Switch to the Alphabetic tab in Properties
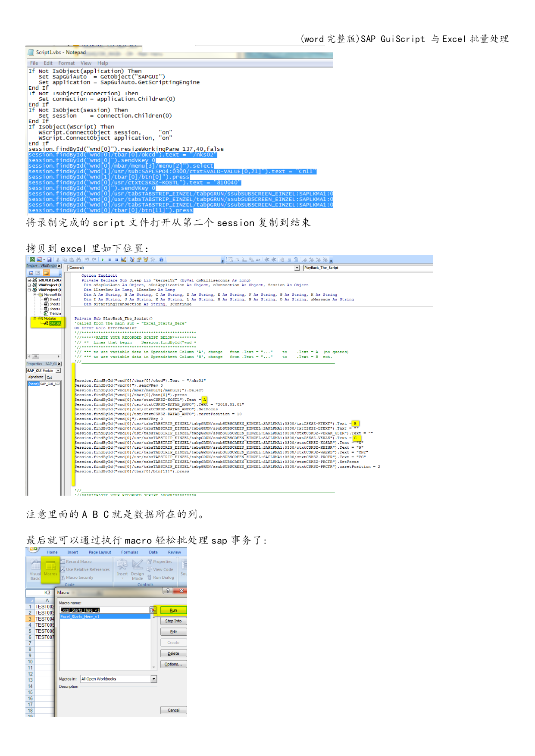 coord(36,377)
